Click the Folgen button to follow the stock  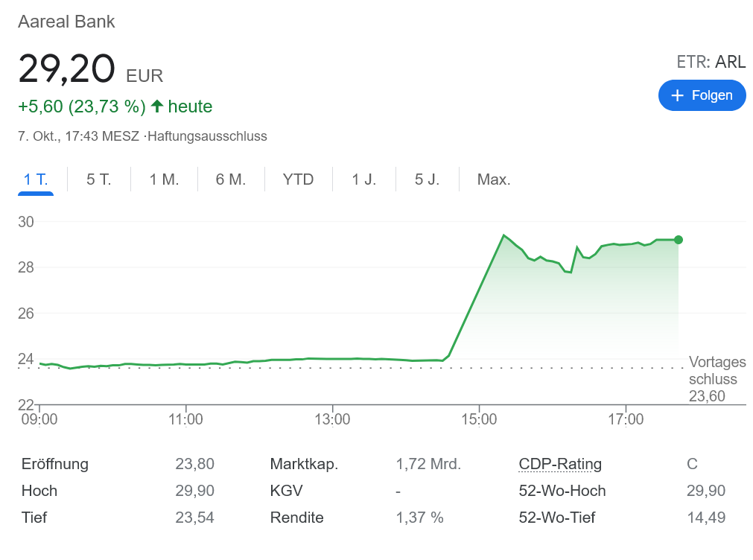click(x=702, y=95)
